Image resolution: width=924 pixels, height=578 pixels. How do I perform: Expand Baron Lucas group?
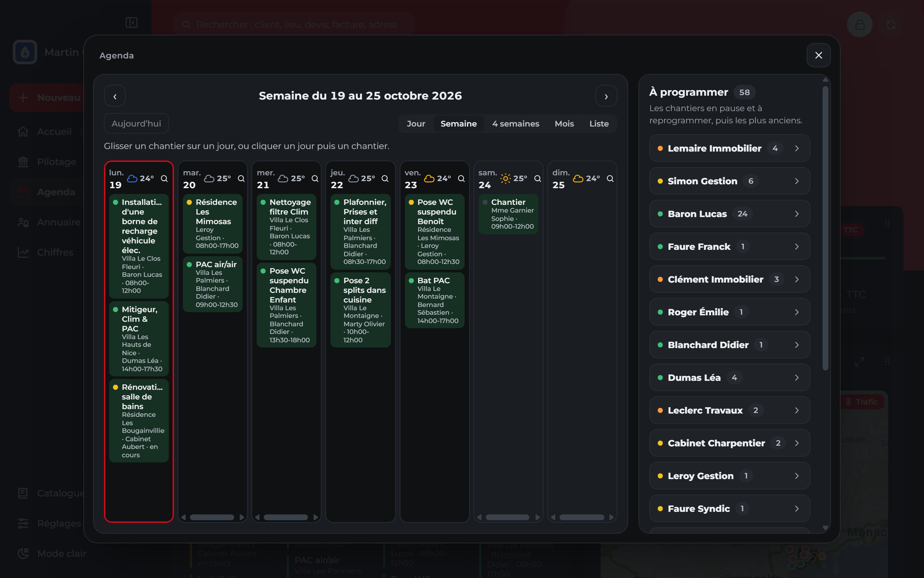(730, 214)
